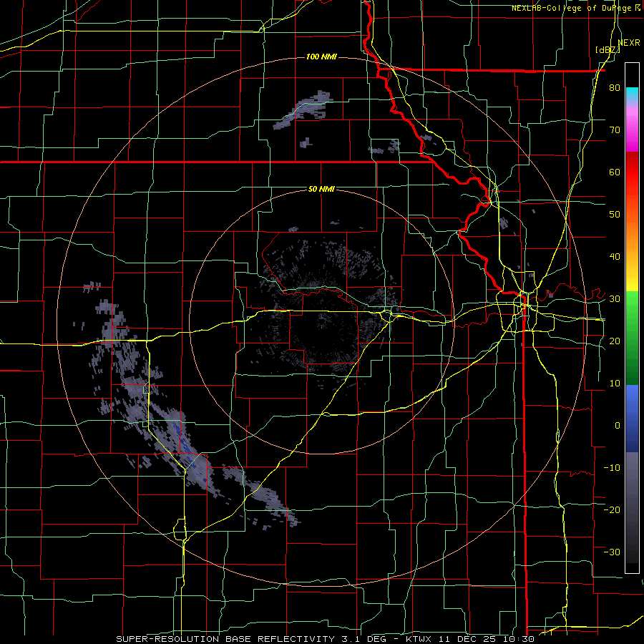644x644 pixels.
Task: Click the 10 dBZ scale value
Action: click(x=615, y=384)
